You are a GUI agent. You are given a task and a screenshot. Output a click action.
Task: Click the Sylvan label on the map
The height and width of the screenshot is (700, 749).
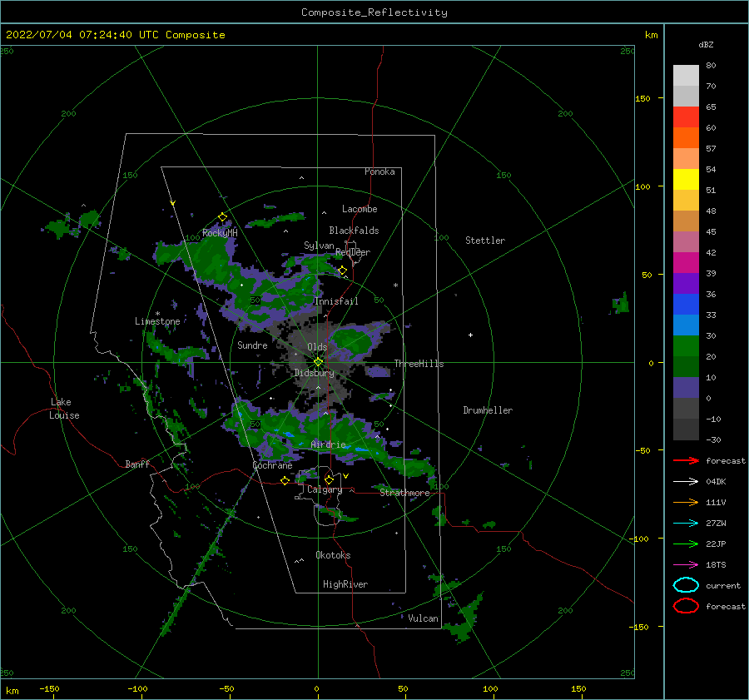tap(319, 246)
